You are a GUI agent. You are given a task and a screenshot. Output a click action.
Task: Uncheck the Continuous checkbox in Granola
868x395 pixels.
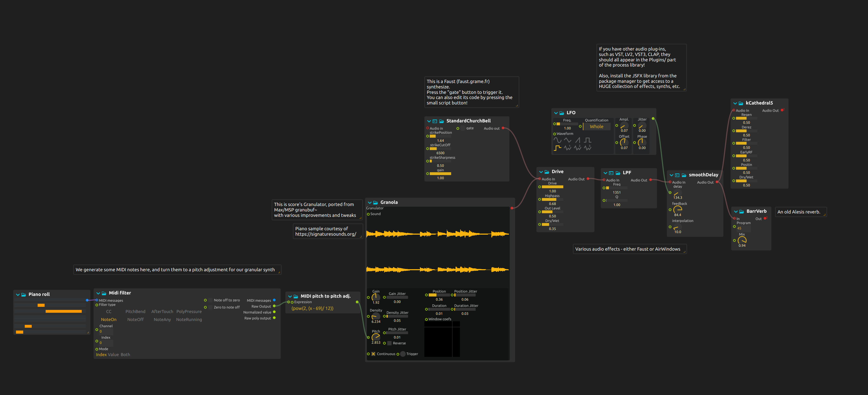[x=373, y=354]
